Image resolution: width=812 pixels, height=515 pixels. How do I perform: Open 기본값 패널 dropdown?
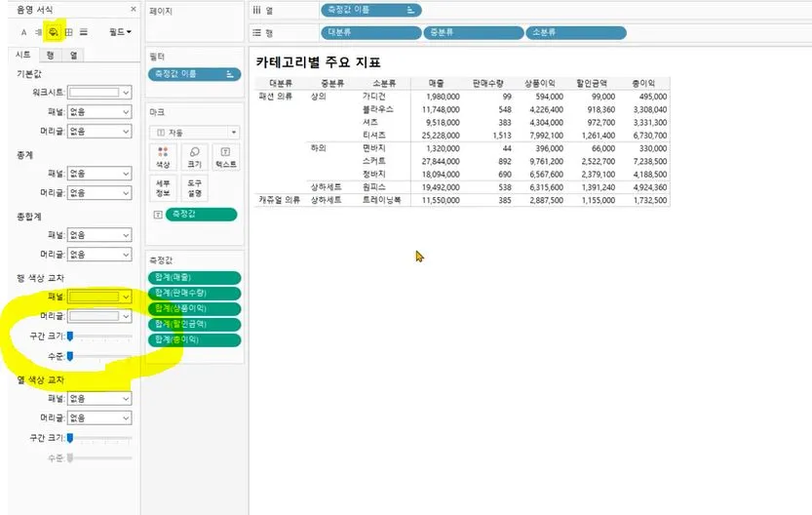point(99,112)
